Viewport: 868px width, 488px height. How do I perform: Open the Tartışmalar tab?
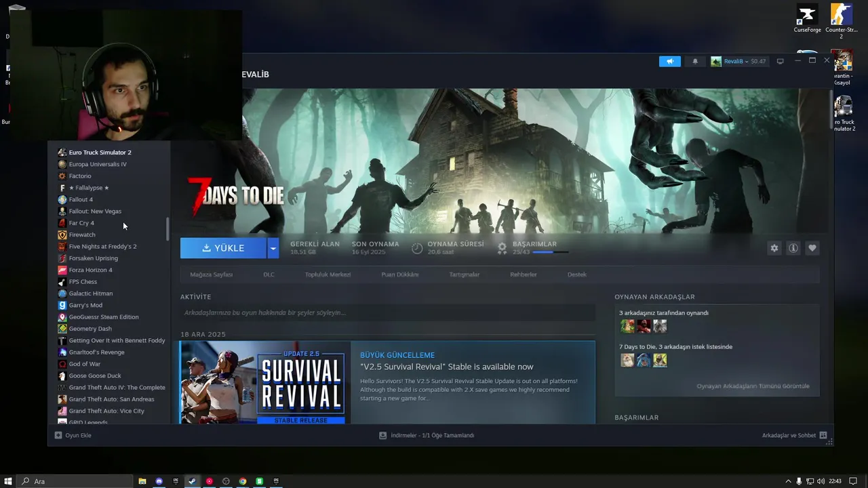tap(465, 274)
